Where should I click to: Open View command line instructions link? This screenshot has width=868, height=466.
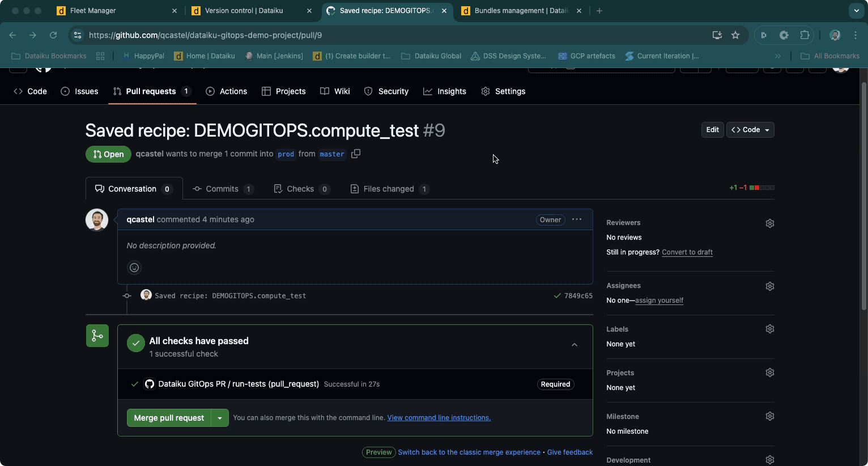(439, 417)
